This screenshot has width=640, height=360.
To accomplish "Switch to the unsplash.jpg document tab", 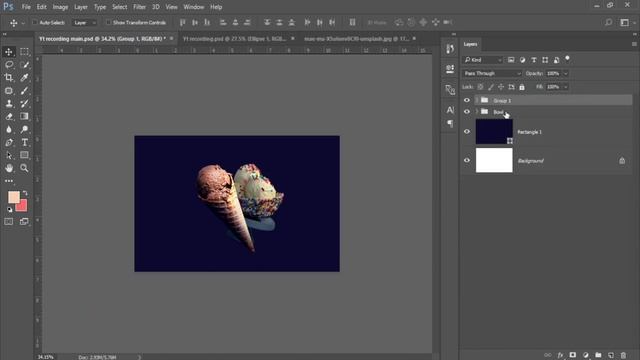I will [x=356, y=39].
